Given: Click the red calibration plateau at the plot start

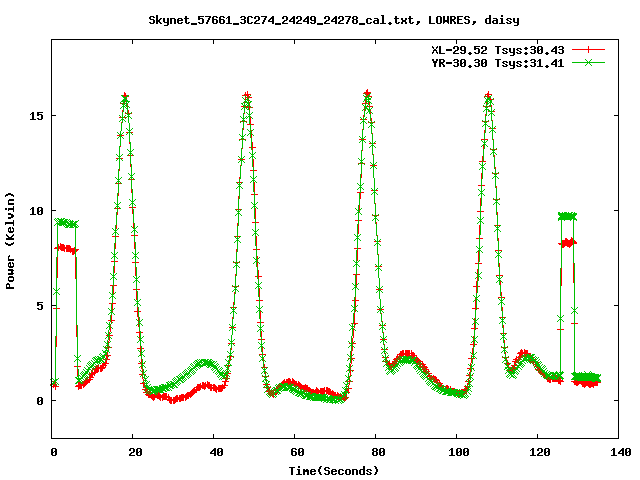Looking at the screenshot, I should [67, 249].
